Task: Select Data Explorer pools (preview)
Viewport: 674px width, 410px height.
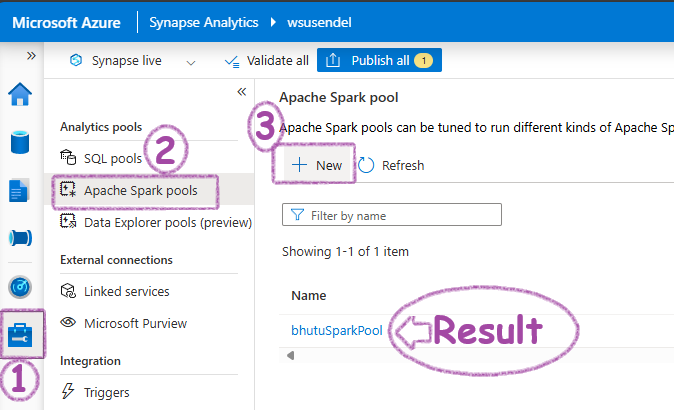Action: click(x=168, y=223)
